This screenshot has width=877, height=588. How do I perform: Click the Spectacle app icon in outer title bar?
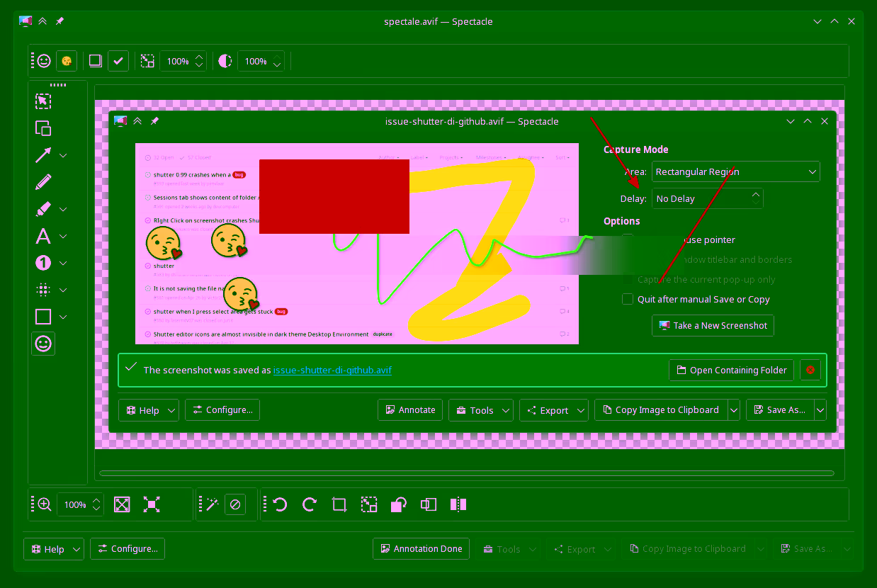(26, 21)
